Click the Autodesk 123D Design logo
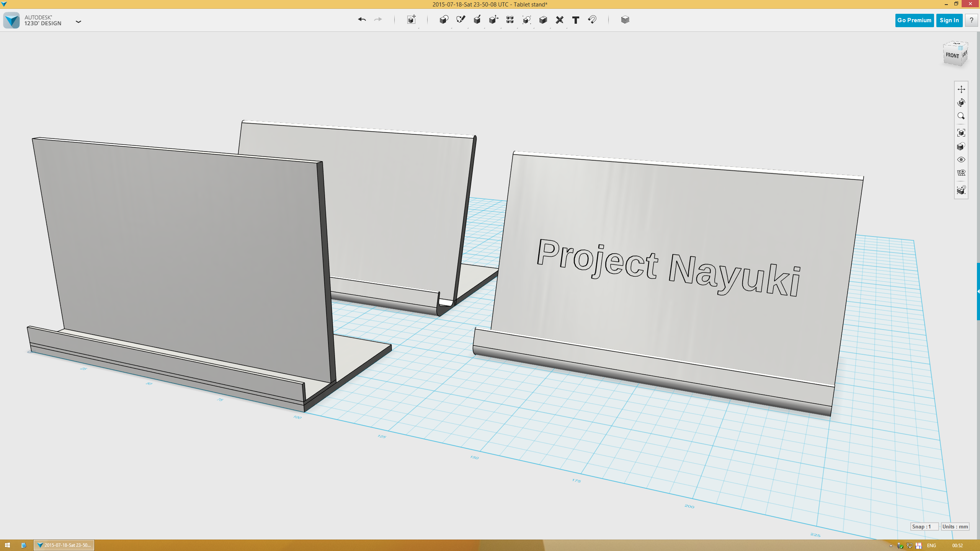Viewport: 980px width, 551px height. tap(11, 20)
